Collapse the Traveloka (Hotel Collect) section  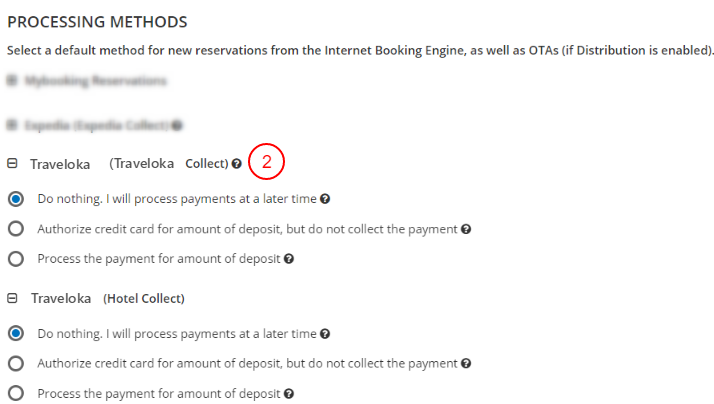[13, 299]
